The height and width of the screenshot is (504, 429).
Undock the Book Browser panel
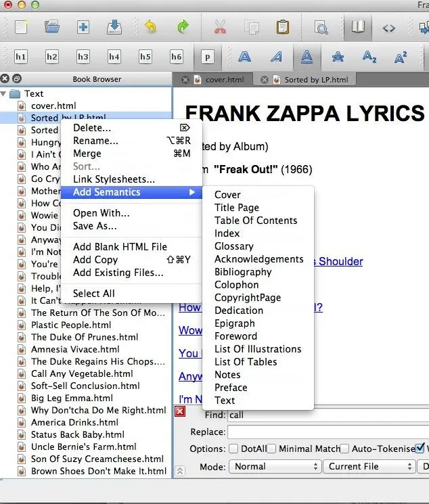point(17,78)
